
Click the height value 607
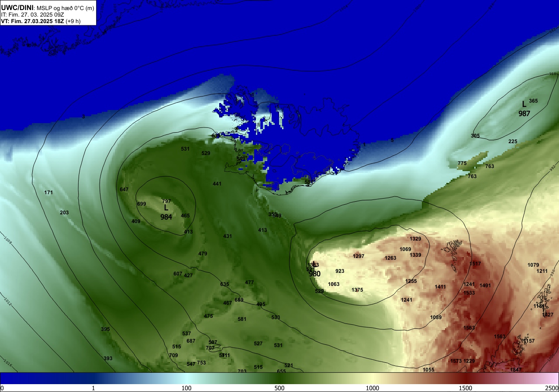click(x=178, y=274)
